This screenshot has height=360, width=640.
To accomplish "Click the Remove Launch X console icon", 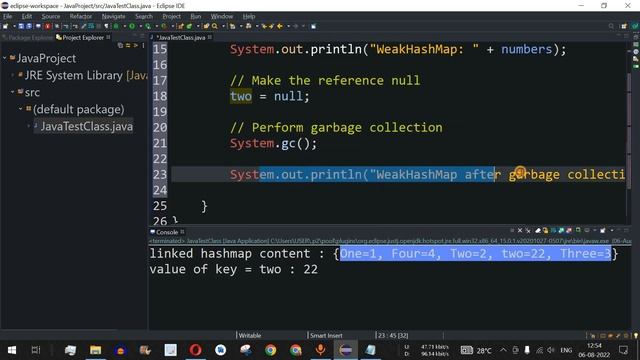I will tap(520, 231).
